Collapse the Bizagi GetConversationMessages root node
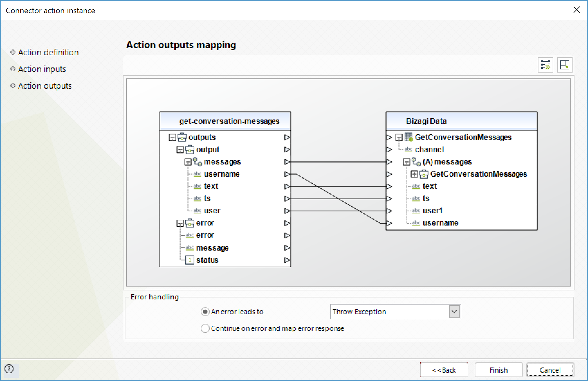 [399, 137]
